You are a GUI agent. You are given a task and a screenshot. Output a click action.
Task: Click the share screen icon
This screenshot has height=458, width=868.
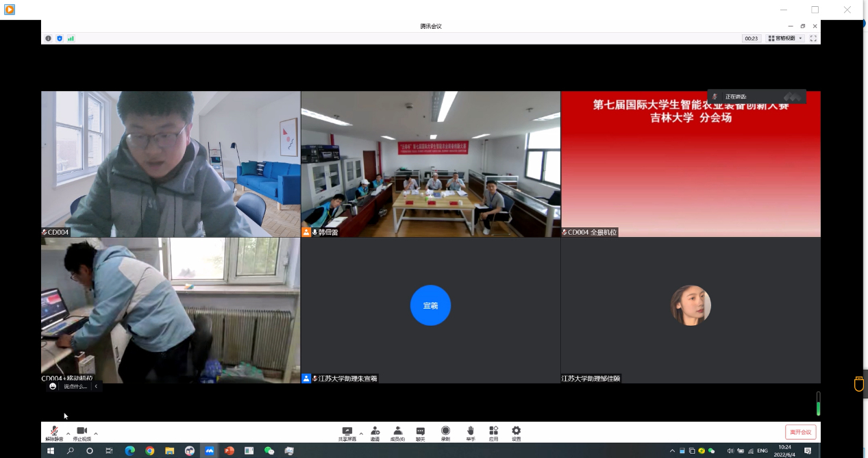click(x=347, y=431)
